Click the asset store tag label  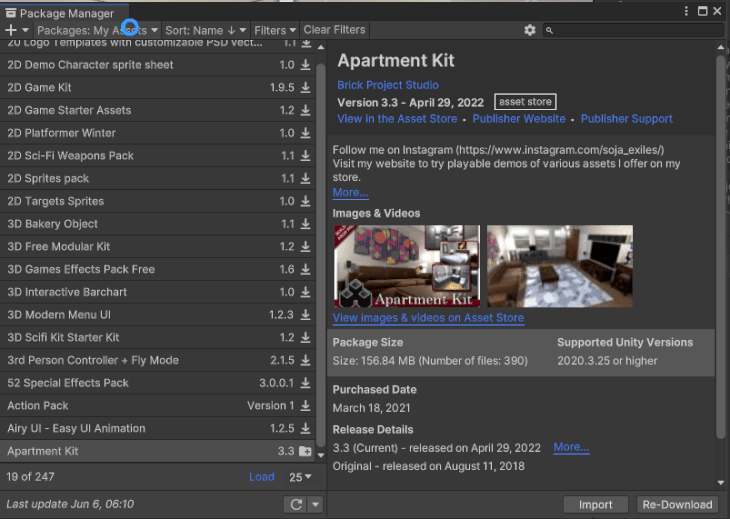pos(525,102)
